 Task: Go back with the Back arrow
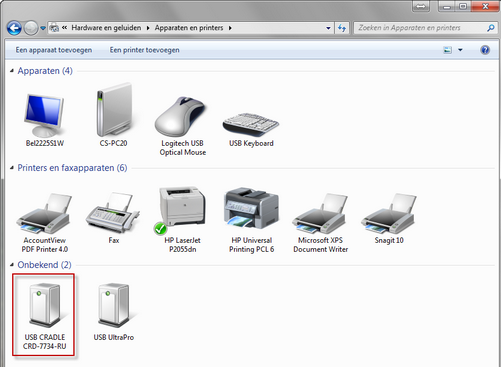(14, 28)
